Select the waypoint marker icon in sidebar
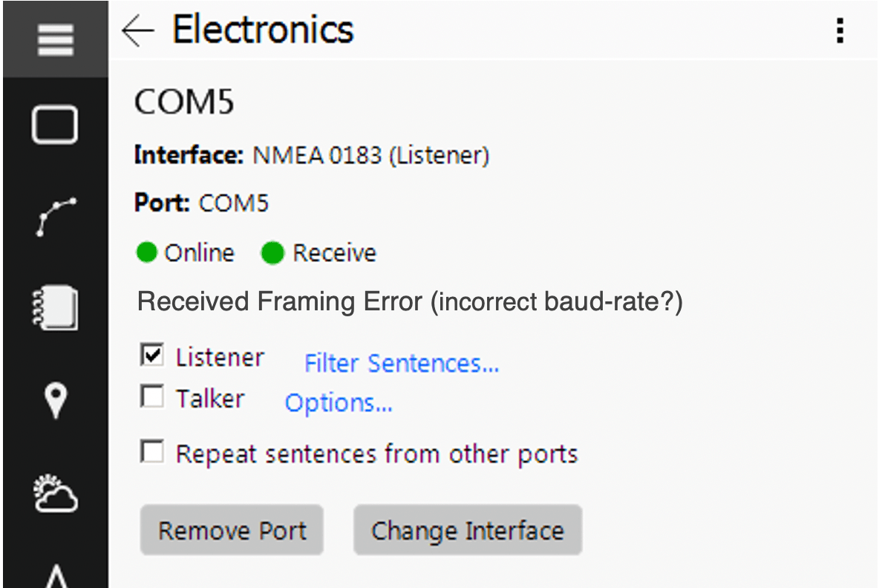The image size is (882, 588). click(x=55, y=401)
